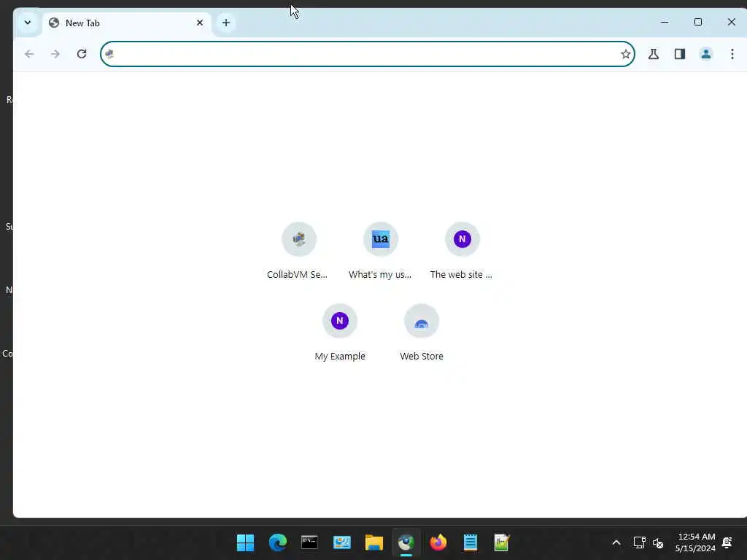
Task: Open the notifications bell icon
Action: [x=727, y=542]
